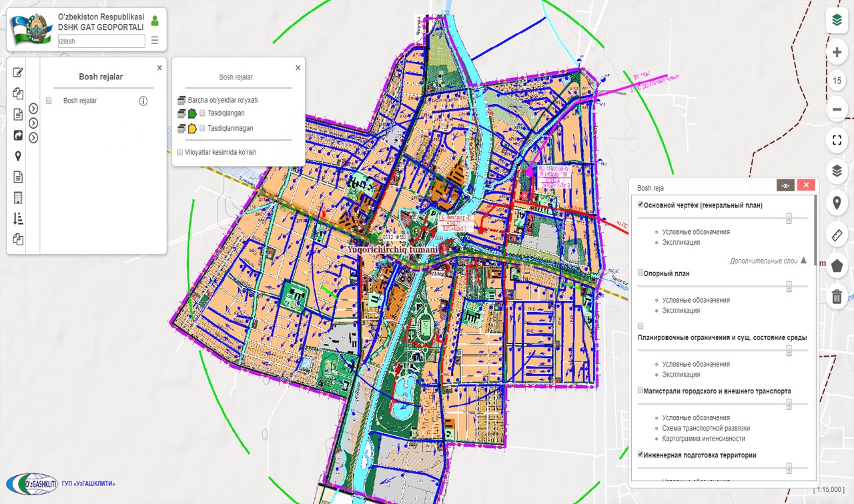Uncheck Основной чертёж (генеральный план) layer

click(x=640, y=205)
